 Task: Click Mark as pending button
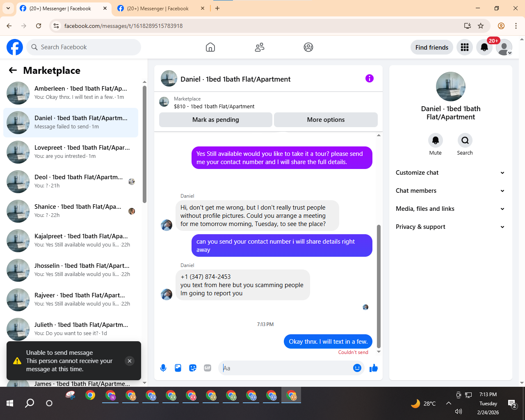tap(216, 120)
